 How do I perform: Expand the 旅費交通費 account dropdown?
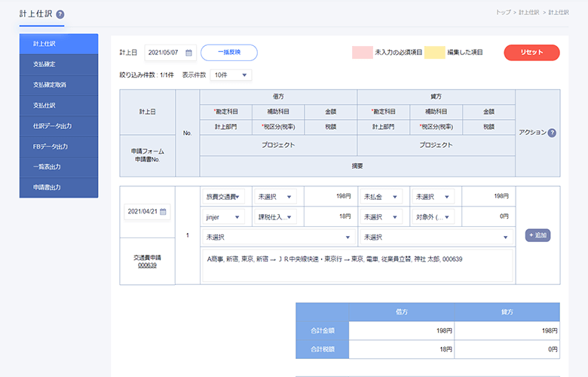coord(224,197)
